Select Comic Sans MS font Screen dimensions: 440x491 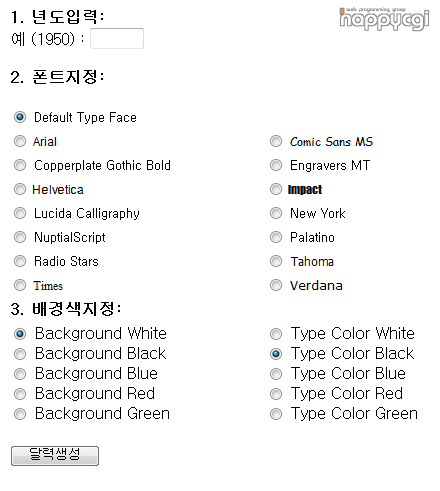point(276,141)
